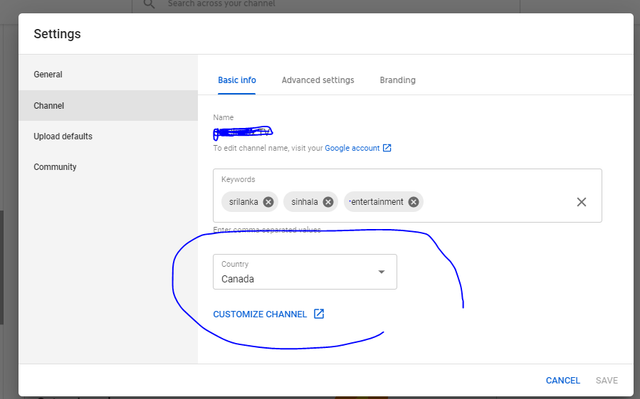Remove the entertainment keyword chip
The image size is (640, 399).
click(x=413, y=202)
